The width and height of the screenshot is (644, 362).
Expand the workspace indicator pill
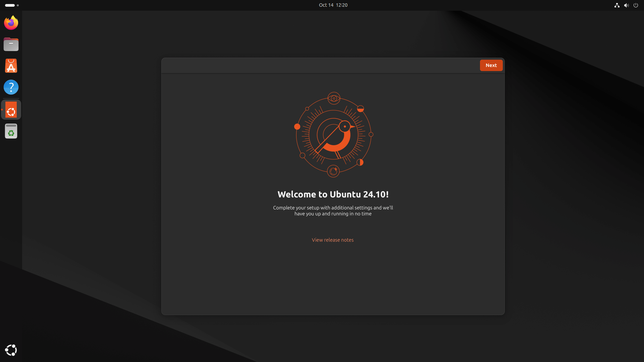click(10, 5)
